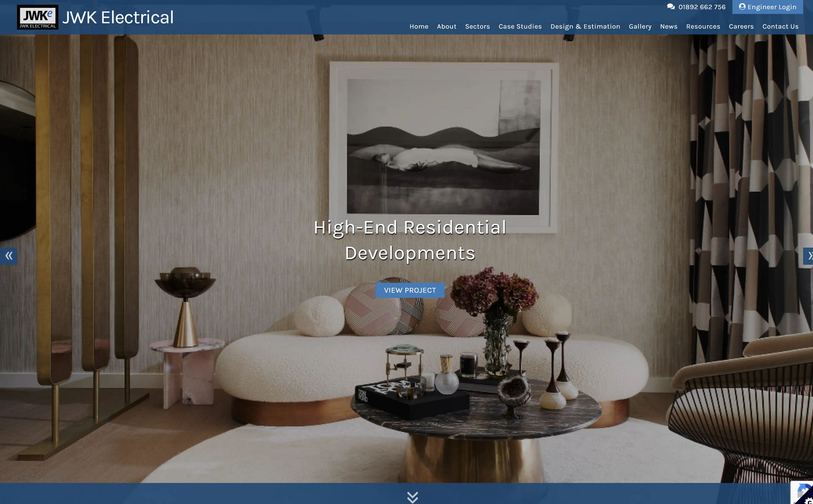The image size is (813, 504).
Task: Click the JWK Electrical site title text
Action: pos(118,17)
